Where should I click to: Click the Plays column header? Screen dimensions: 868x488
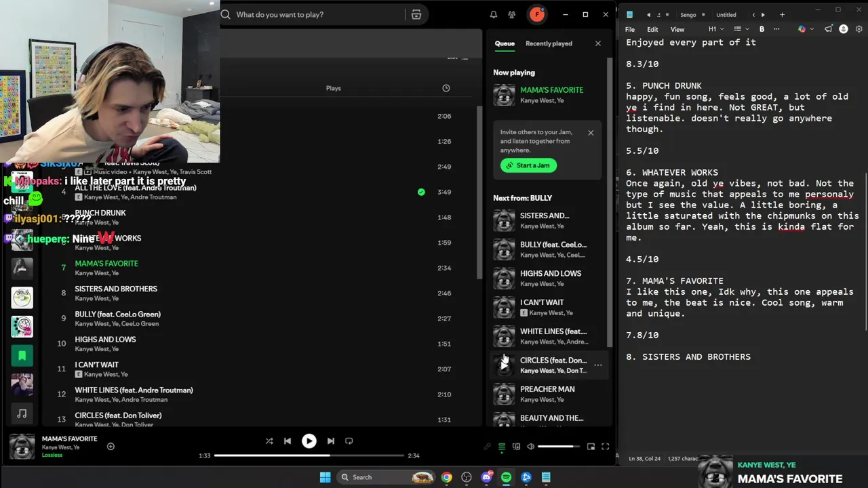(x=333, y=88)
